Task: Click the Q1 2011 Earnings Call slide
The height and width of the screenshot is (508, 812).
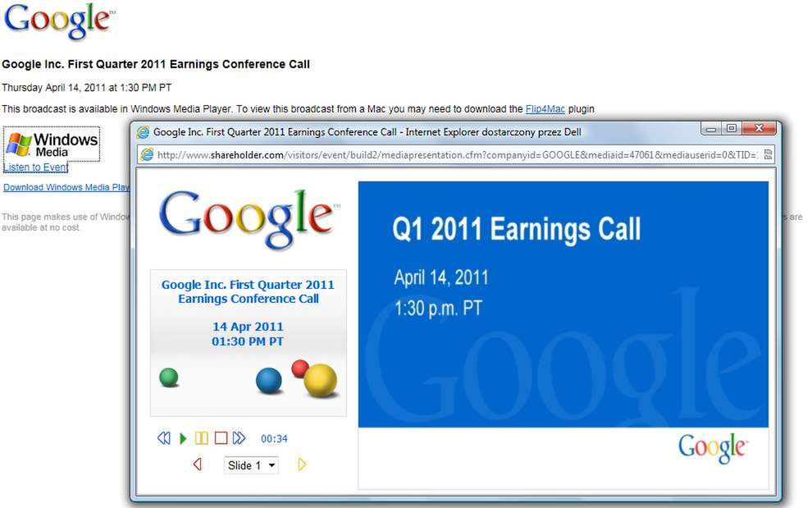Action: click(x=563, y=304)
